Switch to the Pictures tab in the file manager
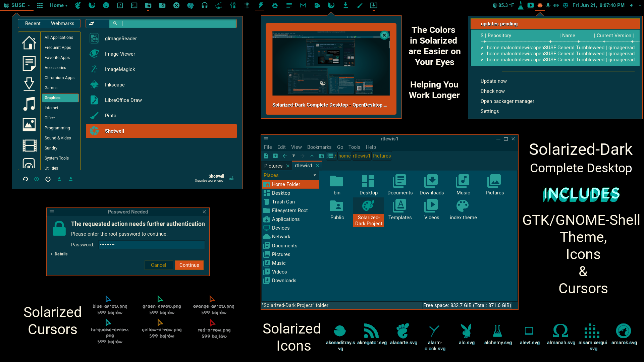The image size is (644, 362). coord(273,166)
